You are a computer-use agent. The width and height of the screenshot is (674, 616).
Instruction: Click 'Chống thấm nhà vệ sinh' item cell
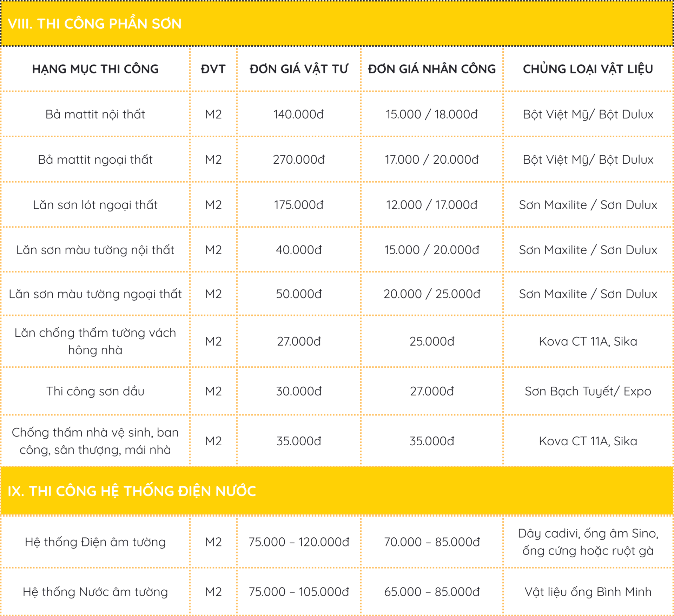95,441
